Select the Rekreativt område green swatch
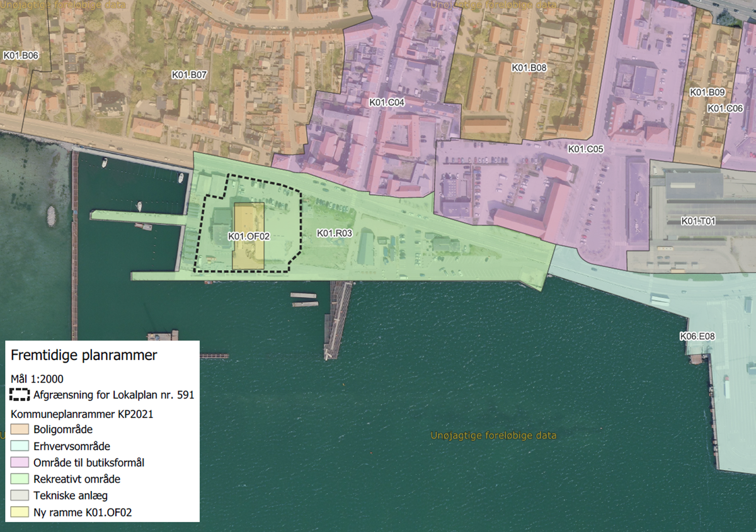The height and width of the screenshot is (532, 756). click(20, 479)
